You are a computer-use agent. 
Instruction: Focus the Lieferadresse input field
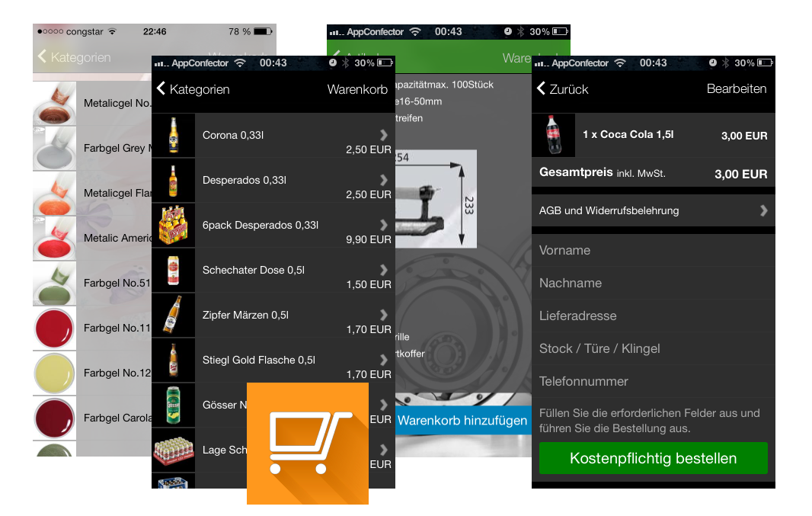pyautogui.click(x=653, y=316)
